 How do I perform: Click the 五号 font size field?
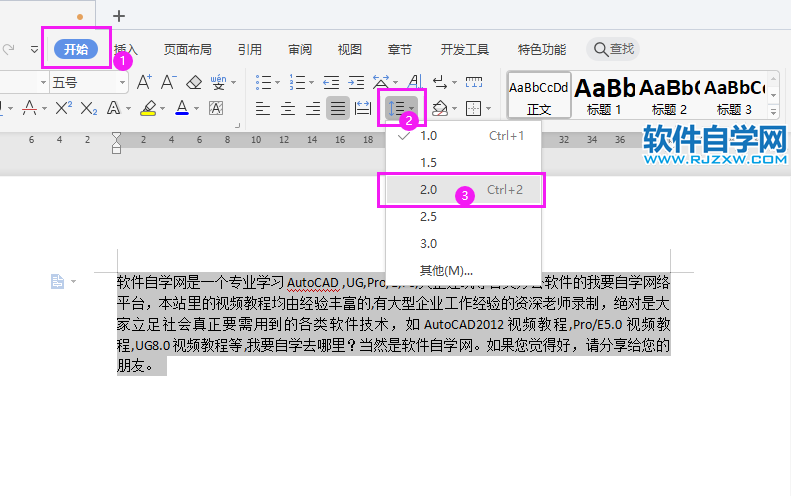click(83, 82)
